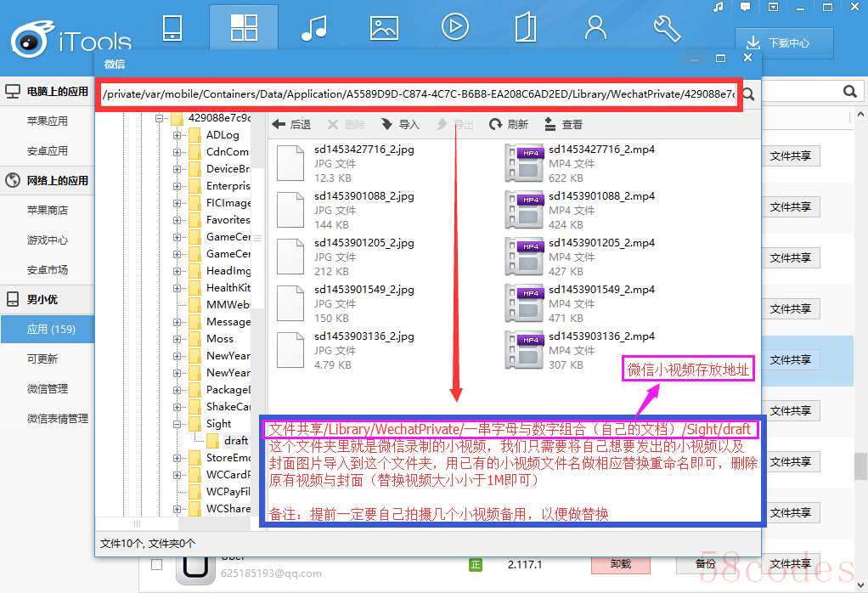Click the 查看 view toolbar button
This screenshot has width=868, height=593.
(563, 125)
